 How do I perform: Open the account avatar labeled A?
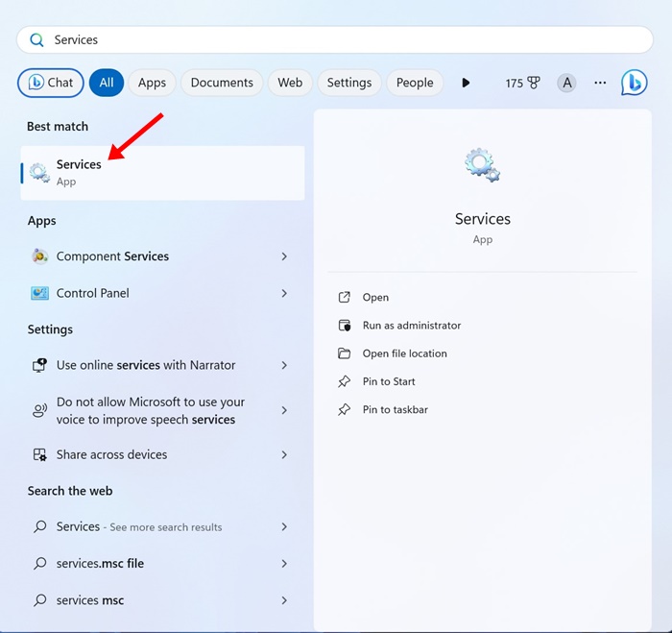pyautogui.click(x=566, y=83)
